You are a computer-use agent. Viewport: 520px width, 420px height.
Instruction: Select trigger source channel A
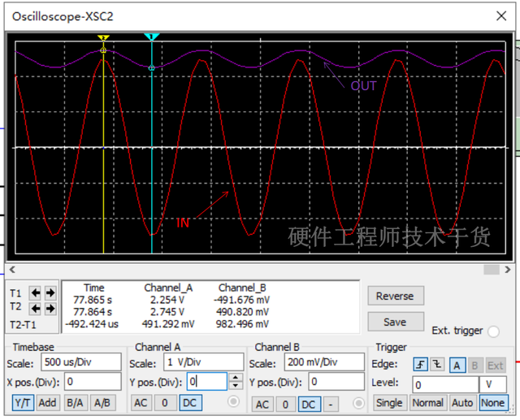[457, 365]
